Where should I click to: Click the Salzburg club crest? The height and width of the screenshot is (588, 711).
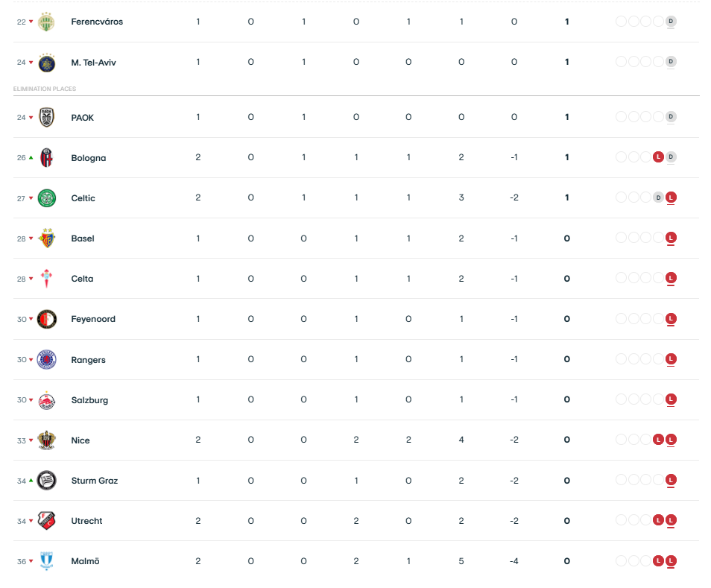point(47,400)
